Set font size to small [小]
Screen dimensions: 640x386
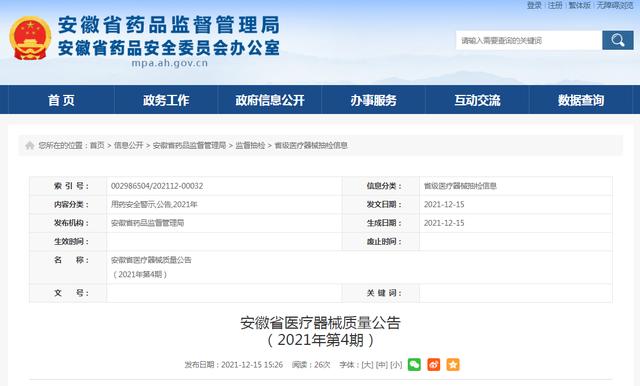pyautogui.click(x=396, y=365)
